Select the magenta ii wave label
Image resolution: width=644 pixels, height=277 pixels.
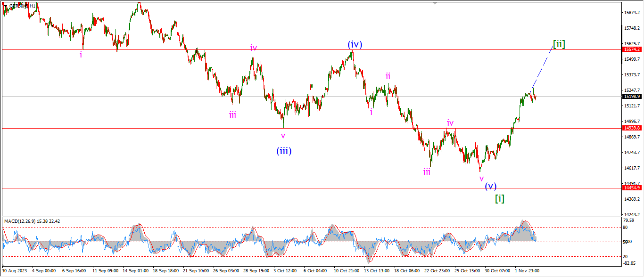388,76
